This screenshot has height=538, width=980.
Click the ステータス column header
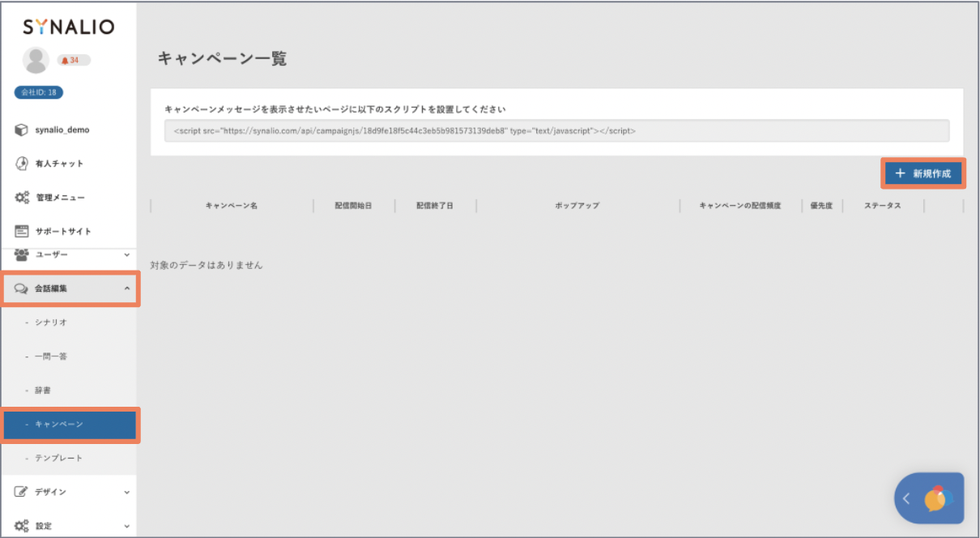pyautogui.click(x=883, y=206)
